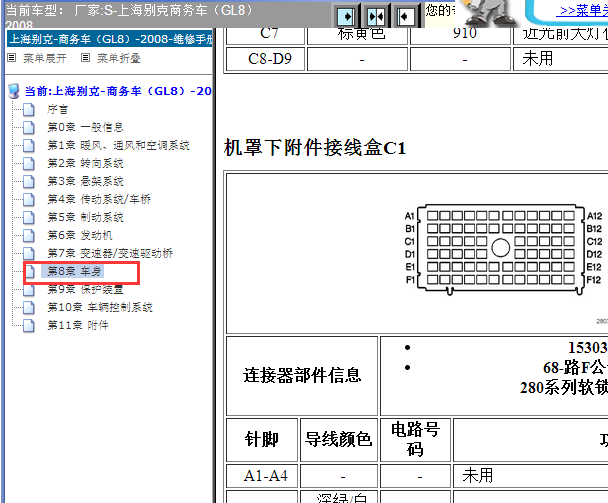Image resolution: width=608 pixels, height=503 pixels.
Task: Select the root node 当前:上海别克-商务车（GL8）
Action: point(118,91)
